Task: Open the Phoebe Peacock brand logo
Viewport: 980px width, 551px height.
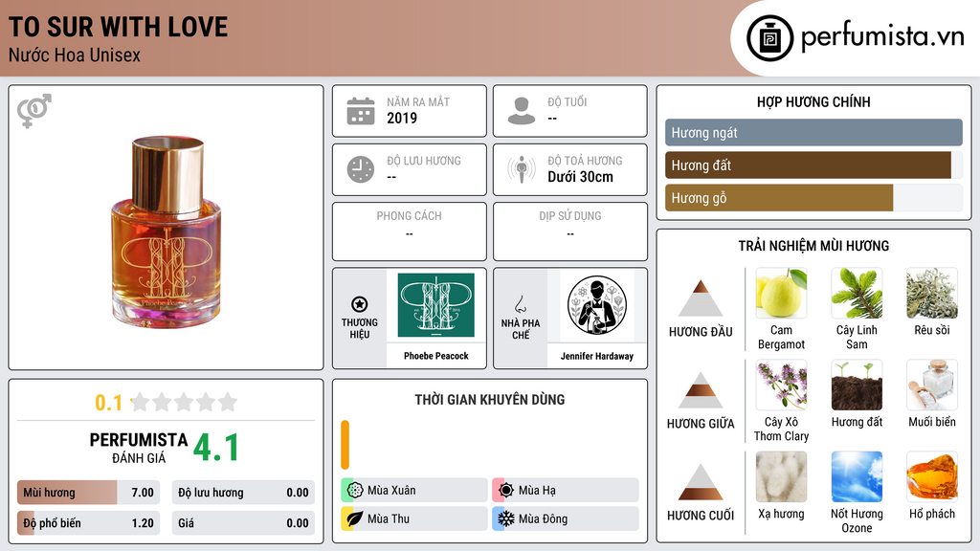Action: click(x=435, y=305)
